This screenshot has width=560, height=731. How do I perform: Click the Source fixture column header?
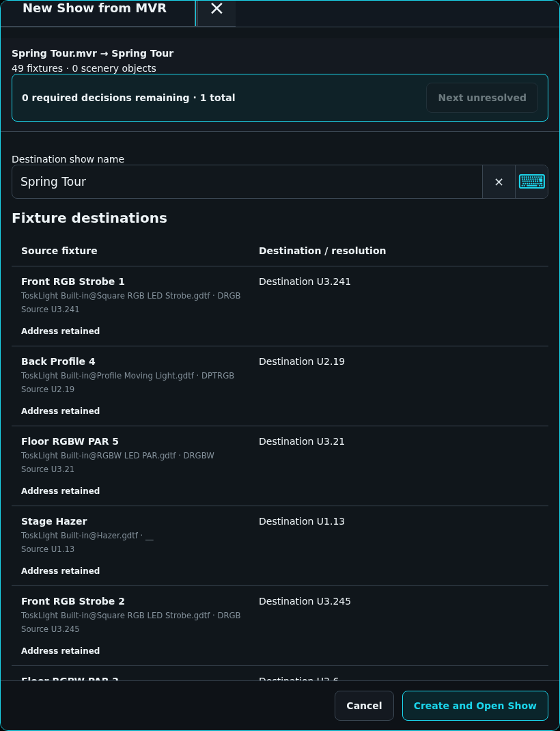pyautogui.click(x=59, y=251)
